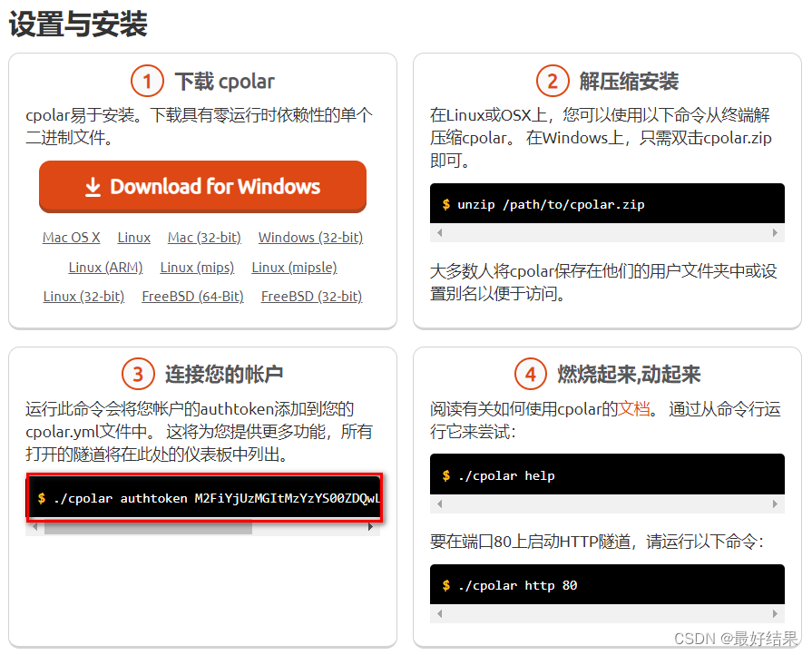This screenshot has width=812, height=655.
Task: Select the Linux (mipsle) download link
Action: coord(294,268)
